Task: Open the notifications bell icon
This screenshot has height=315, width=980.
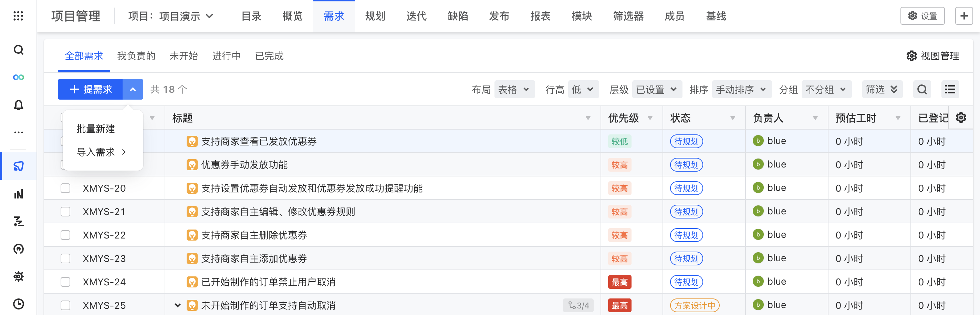Action: [x=18, y=105]
